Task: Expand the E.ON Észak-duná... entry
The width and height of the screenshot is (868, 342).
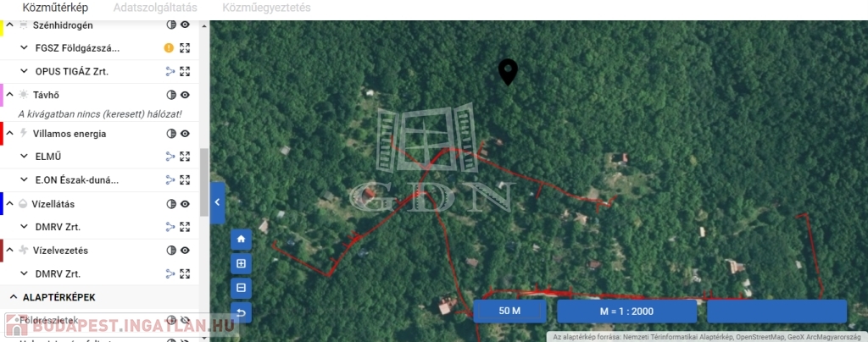Action: 24,179
